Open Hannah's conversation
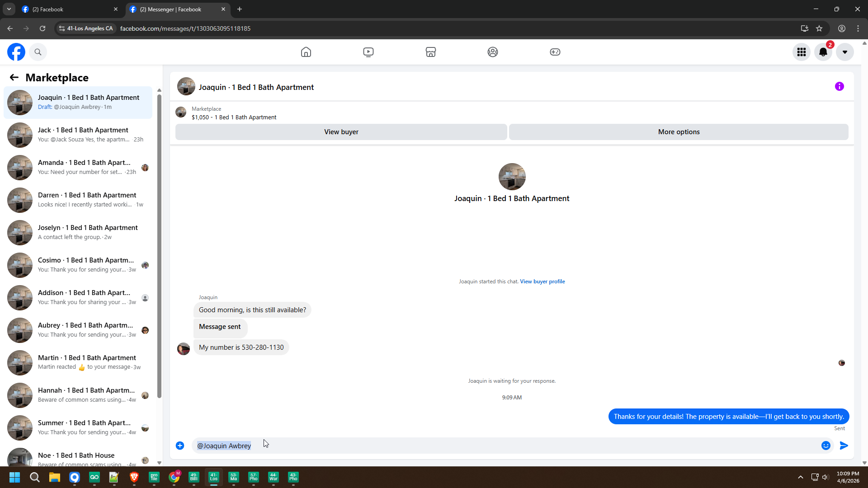Viewport: 868px width, 488px height. [x=78, y=395]
